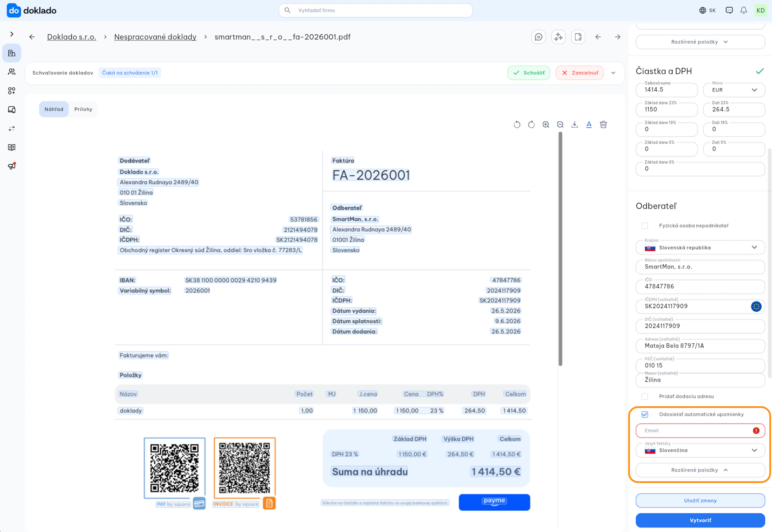
Task: Expand the left sidebar arrow
Action: click(12, 34)
